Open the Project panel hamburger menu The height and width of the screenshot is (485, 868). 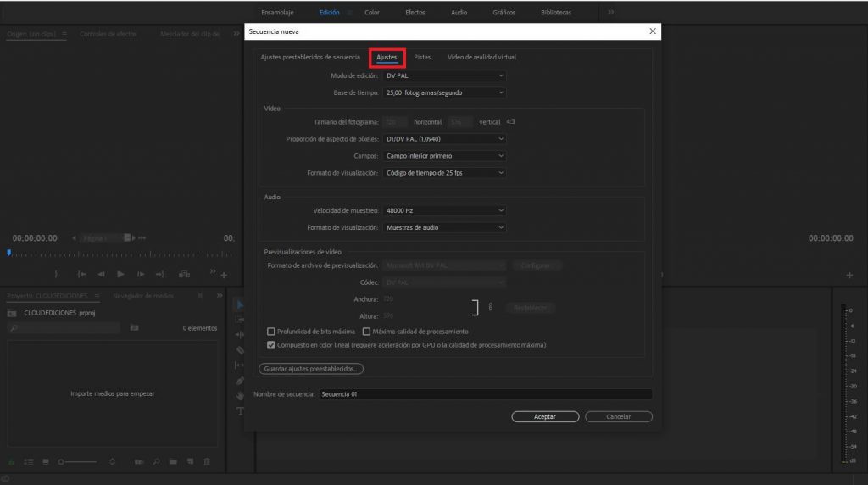tap(97, 296)
